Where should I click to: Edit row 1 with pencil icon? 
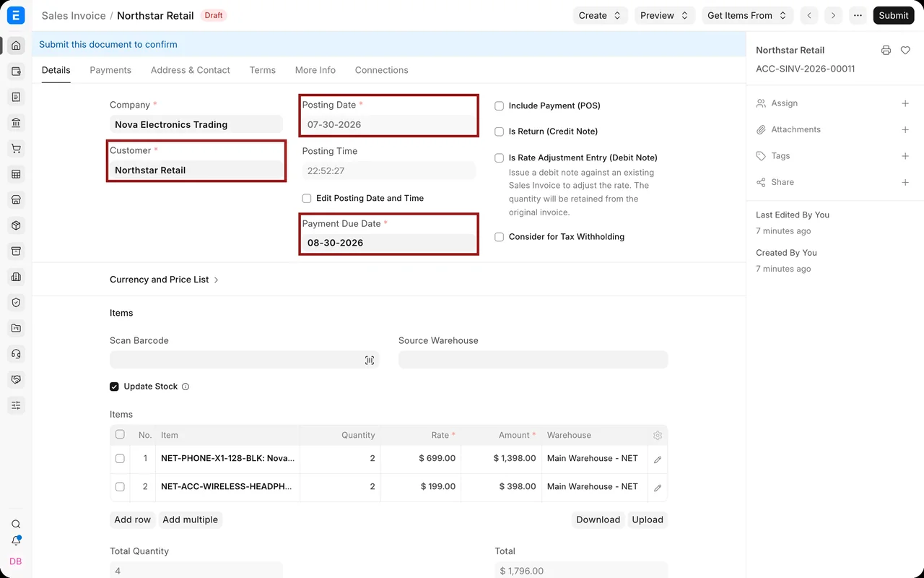658,460
